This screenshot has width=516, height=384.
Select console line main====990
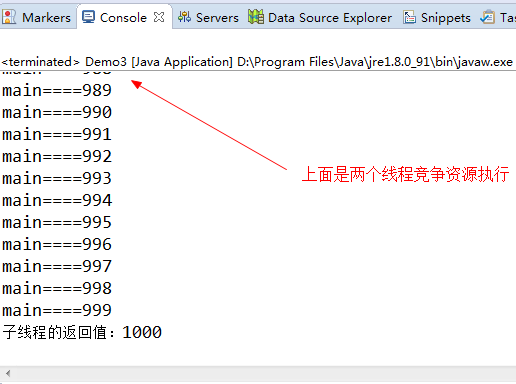pyautogui.click(x=57, y=112)
